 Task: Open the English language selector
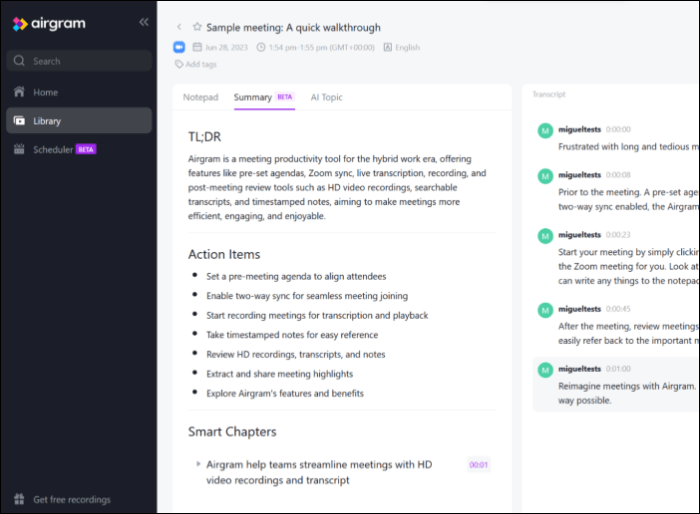[401, 47]
